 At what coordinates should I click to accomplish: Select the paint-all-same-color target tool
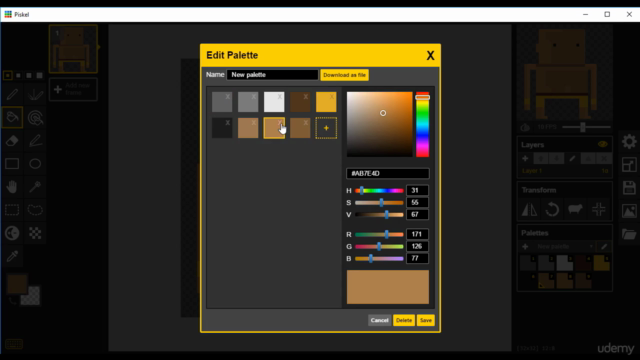(x=36, y=118)
